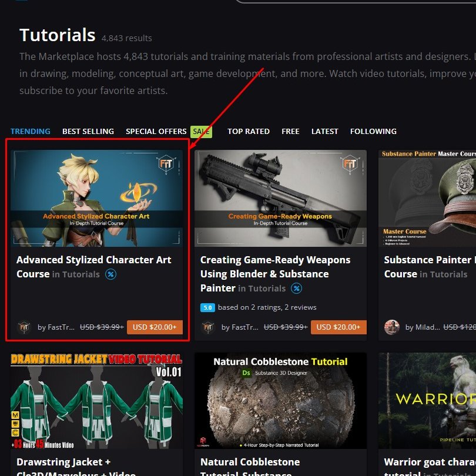
Task: Click Advanced Stylized Character Art Course title
Action: (x=93, y=267)
